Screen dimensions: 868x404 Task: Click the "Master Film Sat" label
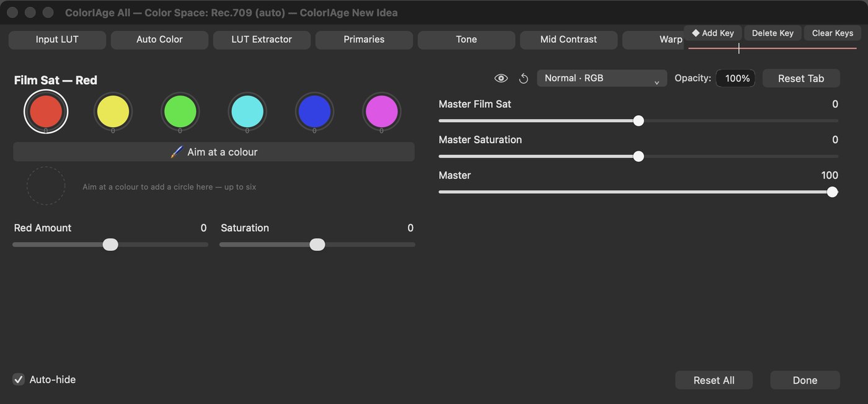(475, 104)
